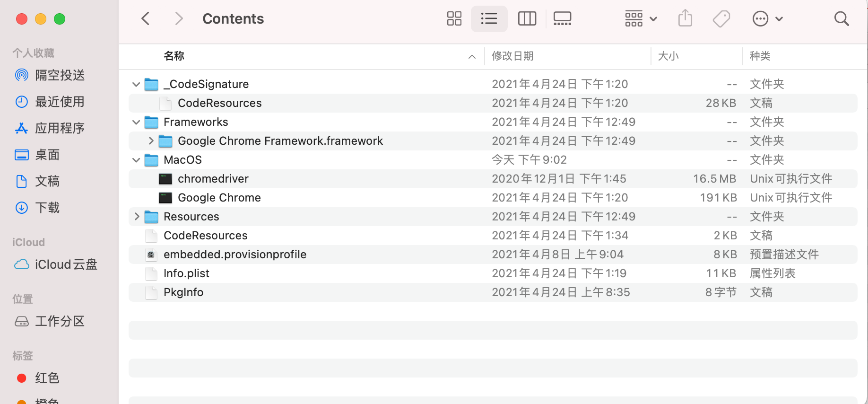868x404 pixels.
Task: Open the more actions ellipsis menu
Action: click(x=767, y=19)
